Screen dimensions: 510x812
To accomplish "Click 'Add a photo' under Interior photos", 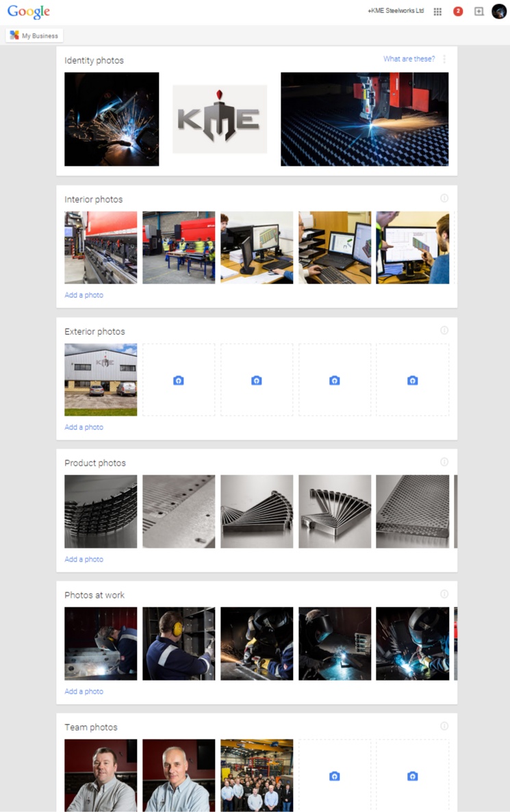I will click(x=84, y=295).
